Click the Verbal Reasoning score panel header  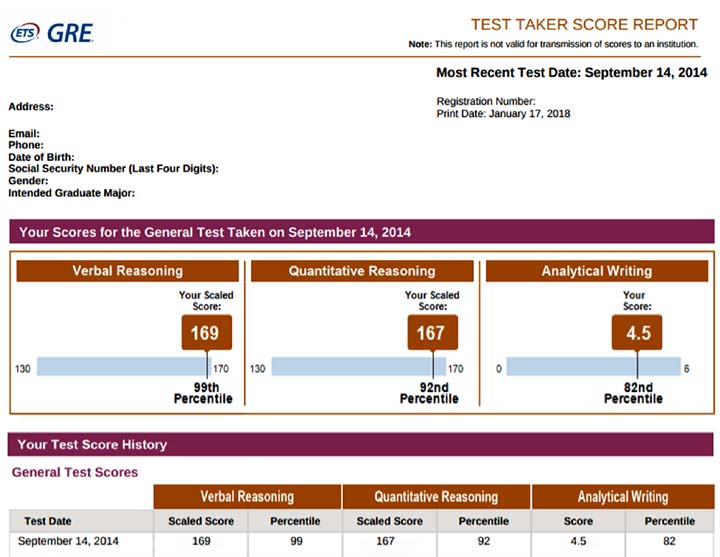tap(128, 271)
